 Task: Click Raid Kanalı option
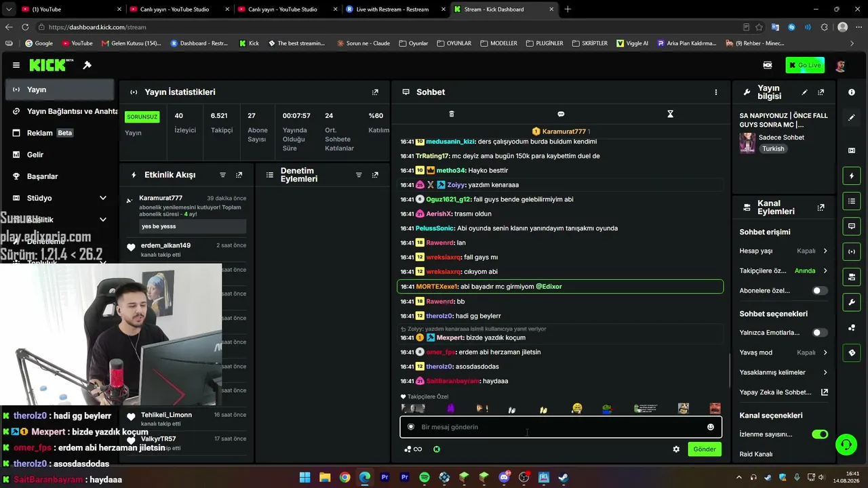[756, 454]
